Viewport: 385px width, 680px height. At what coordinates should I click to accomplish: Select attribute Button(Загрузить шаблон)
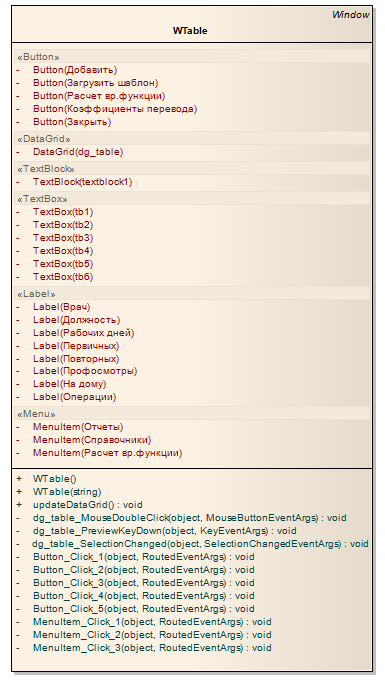[95, 83]
